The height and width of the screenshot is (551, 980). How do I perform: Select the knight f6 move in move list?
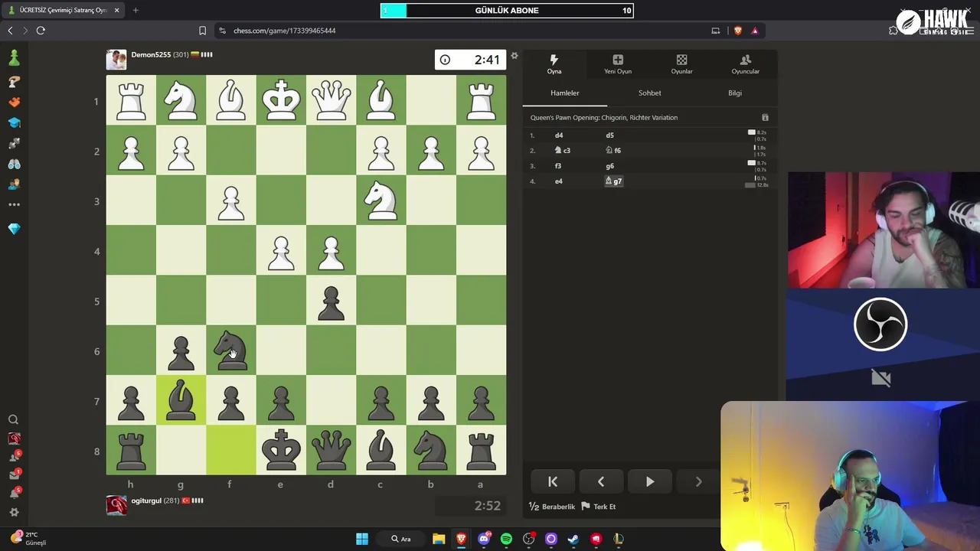point(612,151)
